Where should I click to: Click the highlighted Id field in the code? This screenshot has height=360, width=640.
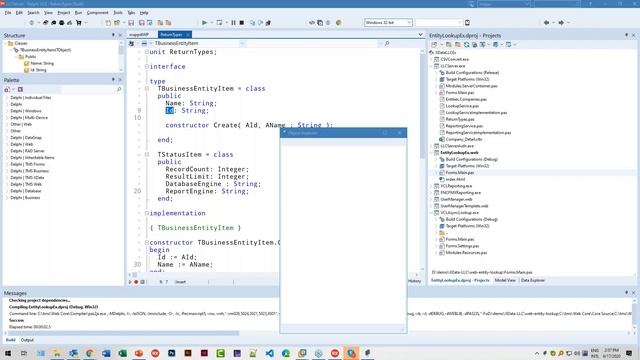(x=169, y=111)
